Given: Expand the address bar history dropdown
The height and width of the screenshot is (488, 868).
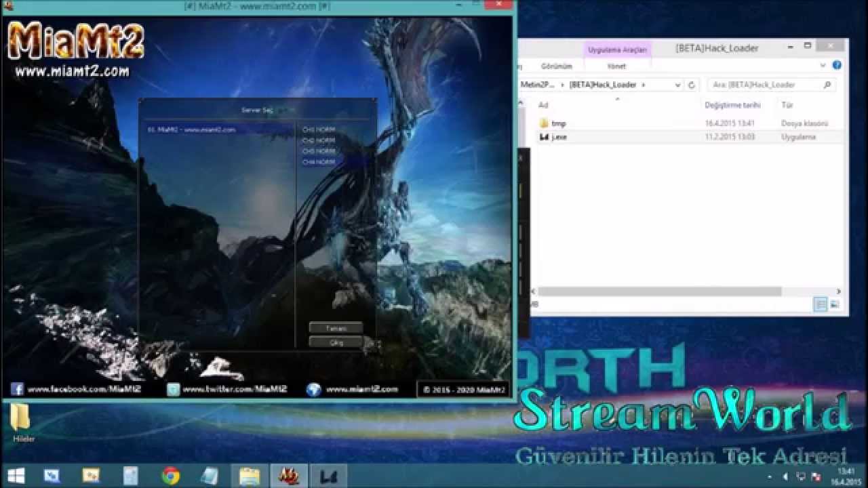Looking at the screenshot, I should (x=677, y=85).
